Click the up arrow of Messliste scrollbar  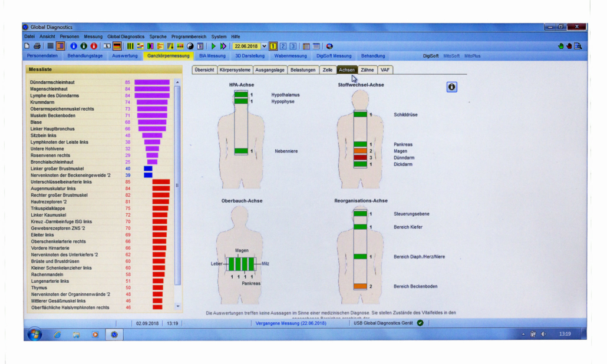coord(177,82)
